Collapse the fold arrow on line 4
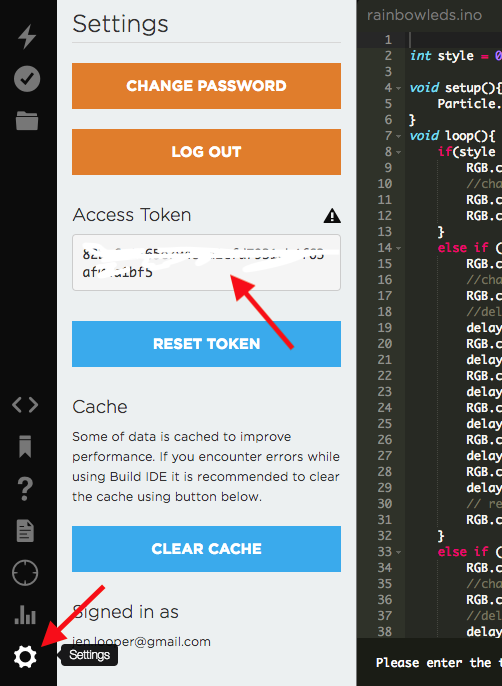This screenshot has height=686, width=502. pyautogui.click(x=399, y=88)
